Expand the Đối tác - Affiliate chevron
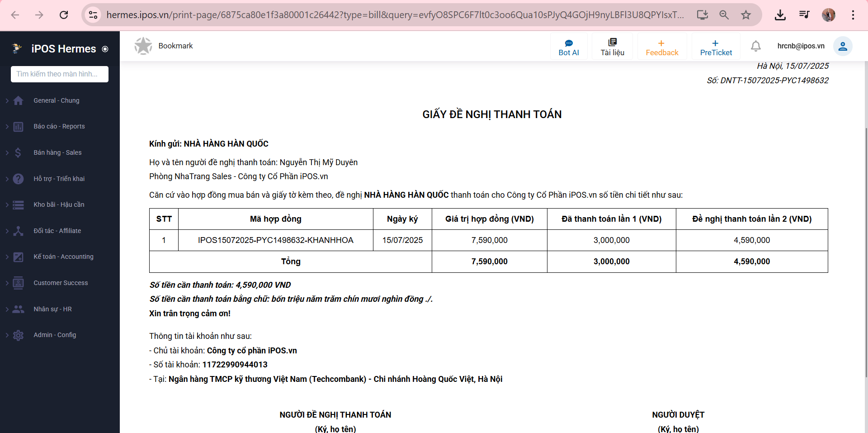The width and height of the screenshot is (868, 433). click(x=7, y=231)
